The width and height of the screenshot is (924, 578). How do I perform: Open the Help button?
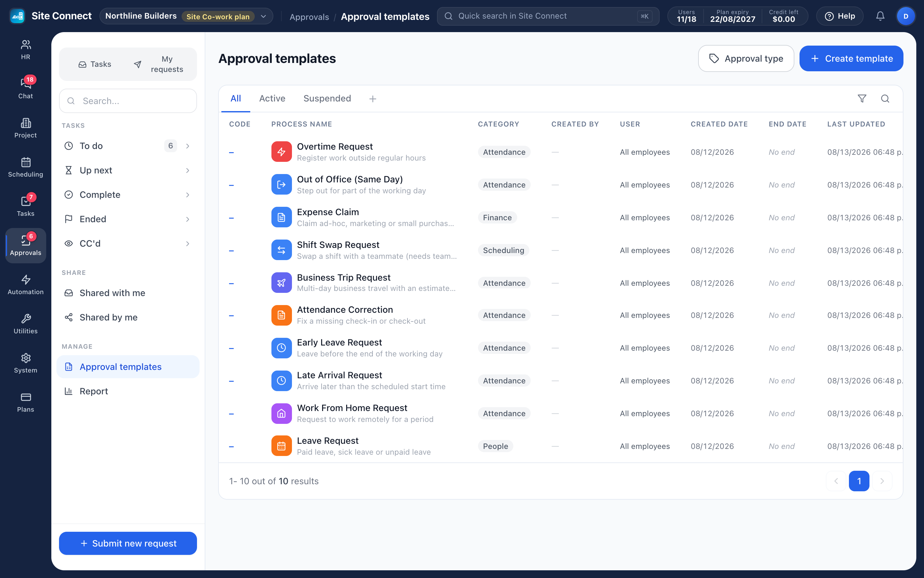(x=840, y=16)
